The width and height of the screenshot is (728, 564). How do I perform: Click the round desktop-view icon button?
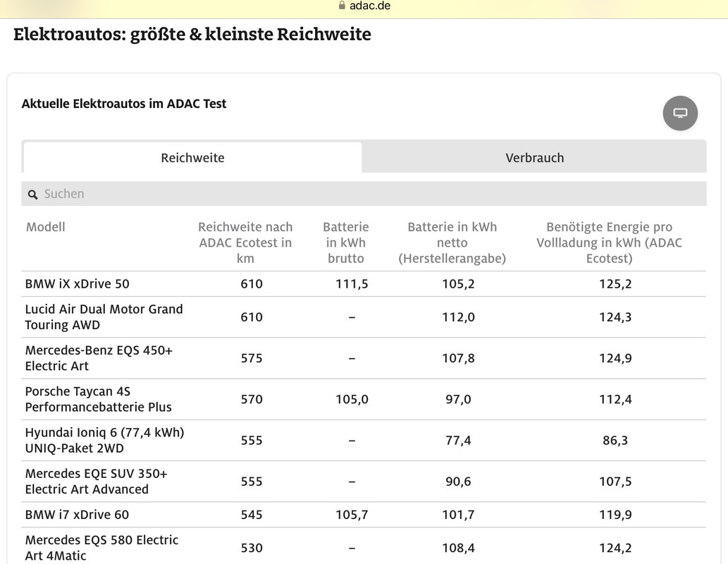680,113
